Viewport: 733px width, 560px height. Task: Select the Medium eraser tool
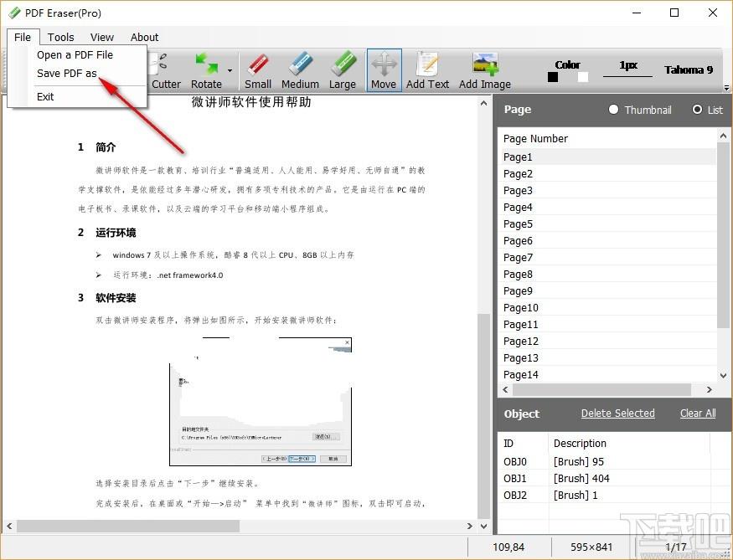[x=300, y=70]
